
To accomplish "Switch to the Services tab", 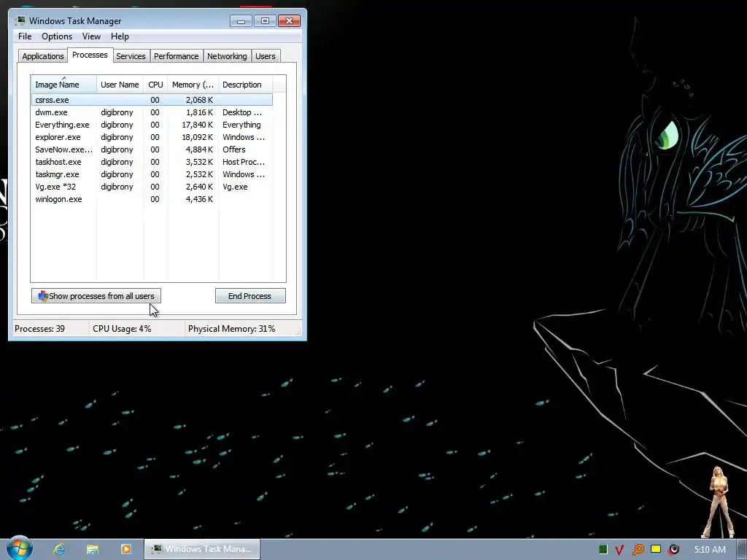I will [131, 56].
